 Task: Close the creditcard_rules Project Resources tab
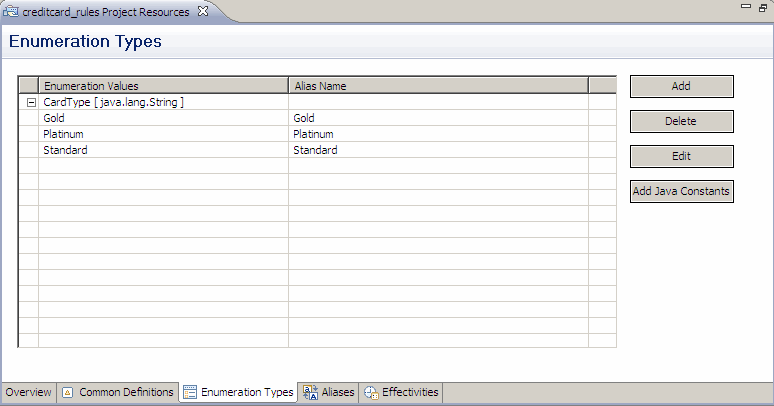click(203, 11)
